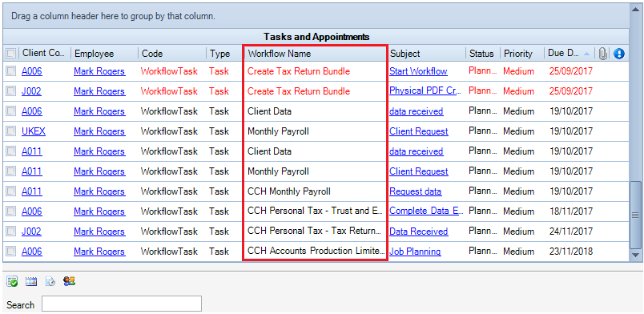This screenshot has width=644, height=314.
Task: Tick the select-all checkbox in header
Action: tap(11, 54)
